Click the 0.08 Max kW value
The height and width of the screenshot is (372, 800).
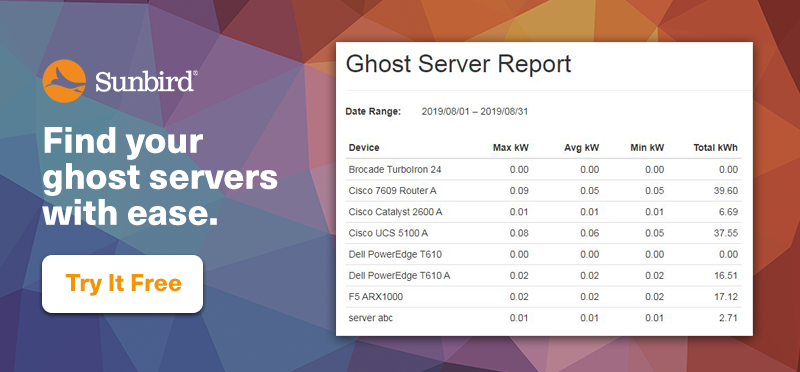point(519,233)
